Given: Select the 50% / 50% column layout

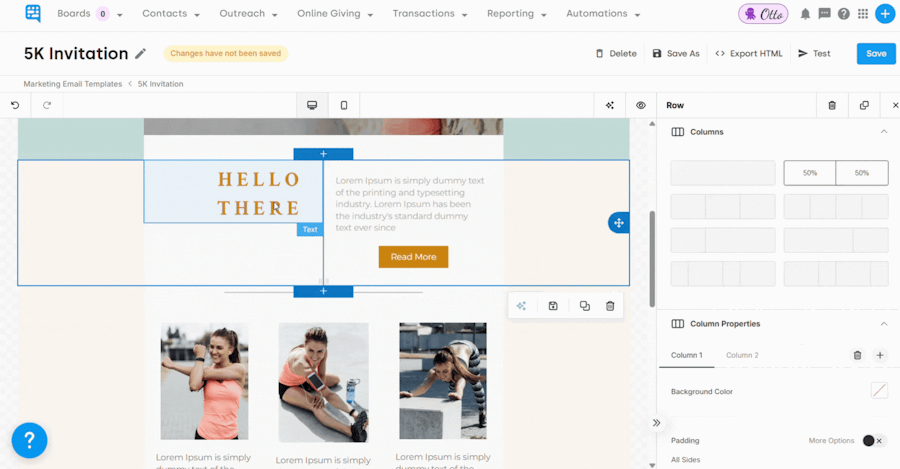Looking at the screenshot, I should [836, 173].
